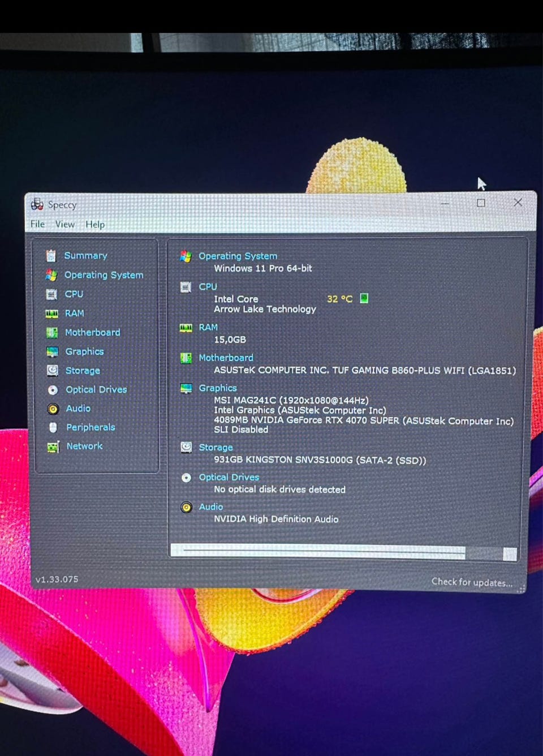Image resolution: width=543 pixels, height=756 pixels.
Task: Open the Operating System heading link
Action: point(238,256)
